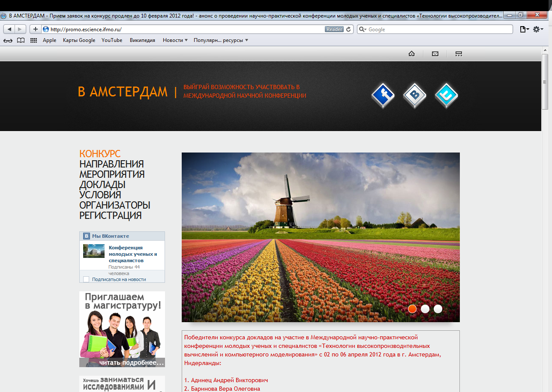This screenshot has width=552, height=392.
Task: Click the VK logo in widget header
Action: [x=86, y=236]
